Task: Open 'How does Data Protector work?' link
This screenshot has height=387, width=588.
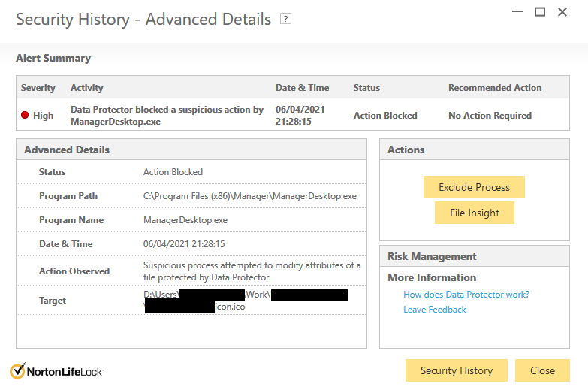Action: pyautogui.click(x=466, y=295)
